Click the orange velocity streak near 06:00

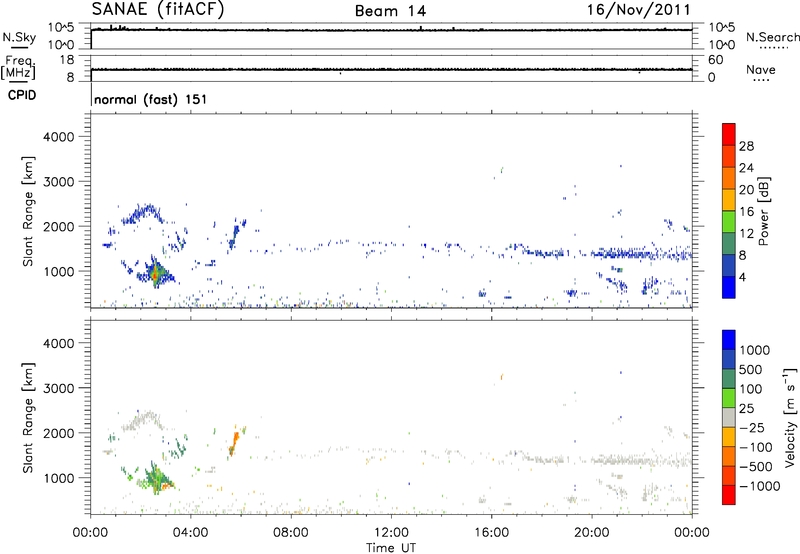pyautogui.click(x=235, y=442)
